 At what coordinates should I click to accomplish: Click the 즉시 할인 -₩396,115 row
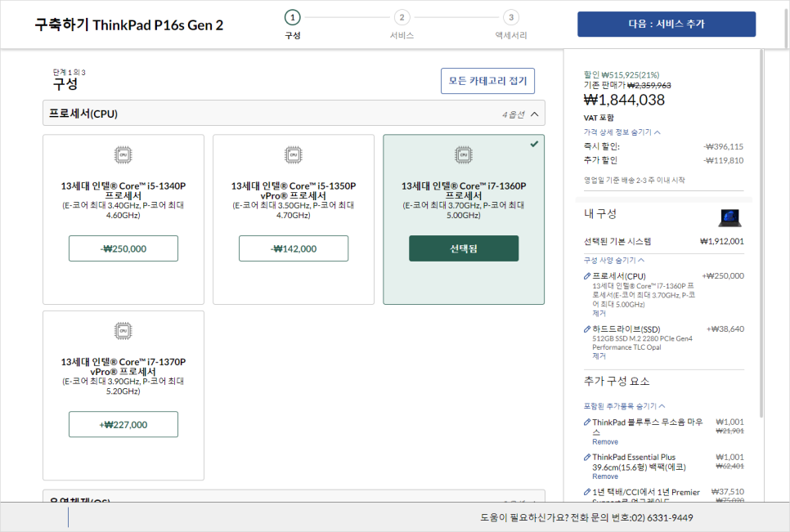tap(663, 146)
